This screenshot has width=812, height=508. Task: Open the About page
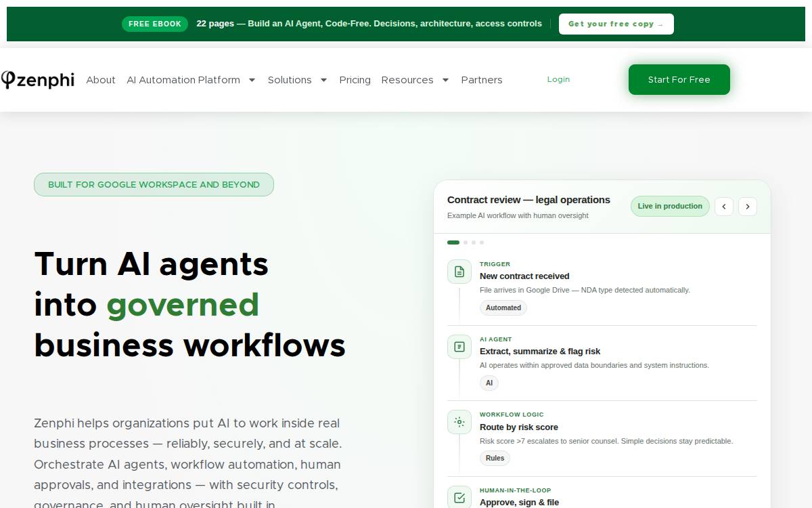click(x=101, y=80)
